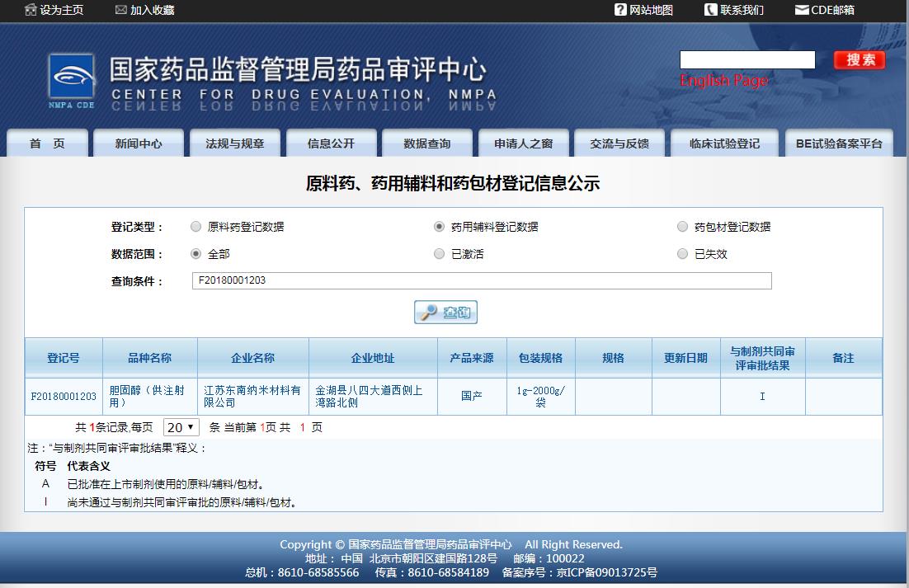
Task: Choose the 已激活 data scope option
Action: (x=440, y=253)
